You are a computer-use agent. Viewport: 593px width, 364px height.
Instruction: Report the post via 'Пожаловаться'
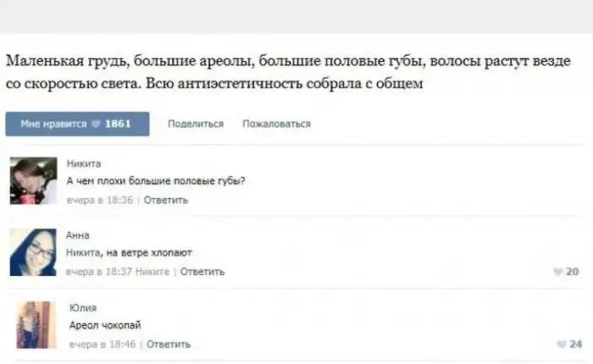(x=276, y=124)
